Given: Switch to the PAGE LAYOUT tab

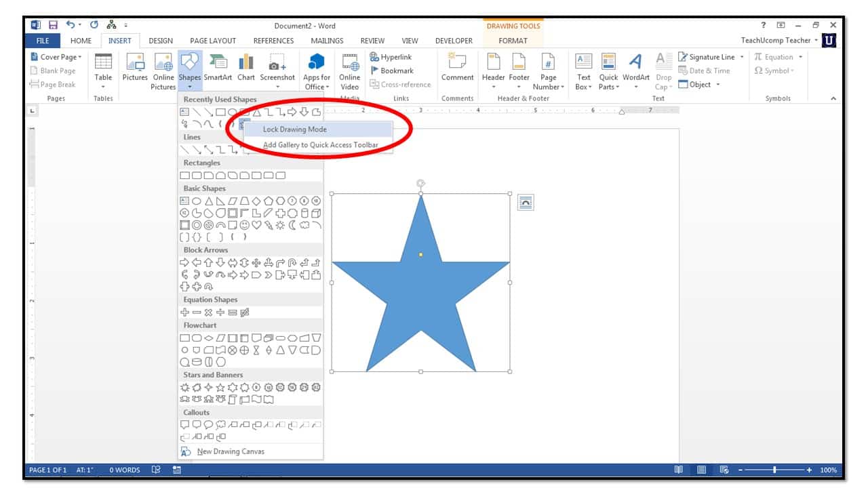Looking at the screenshot, I should click(x=213, y=41).
